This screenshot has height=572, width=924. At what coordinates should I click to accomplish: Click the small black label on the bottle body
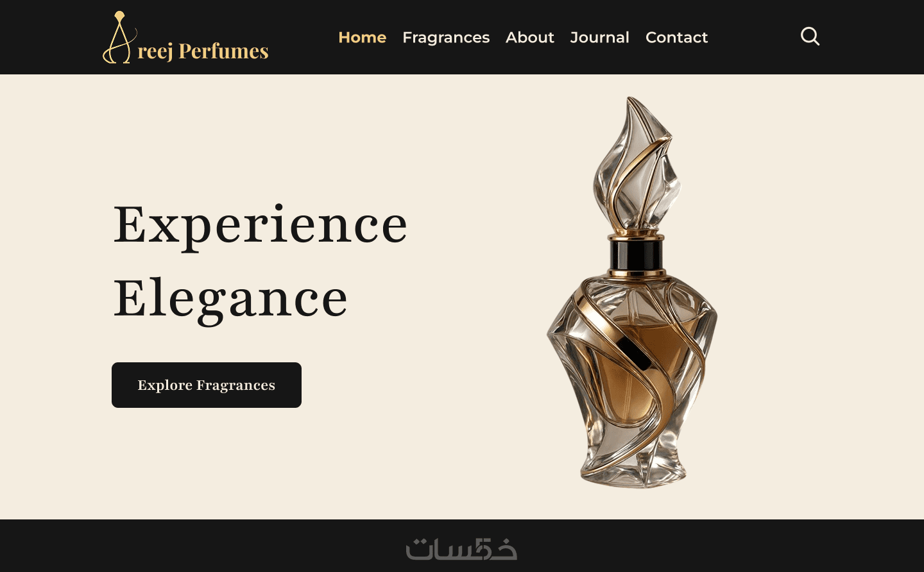click(x=634, y=353)
